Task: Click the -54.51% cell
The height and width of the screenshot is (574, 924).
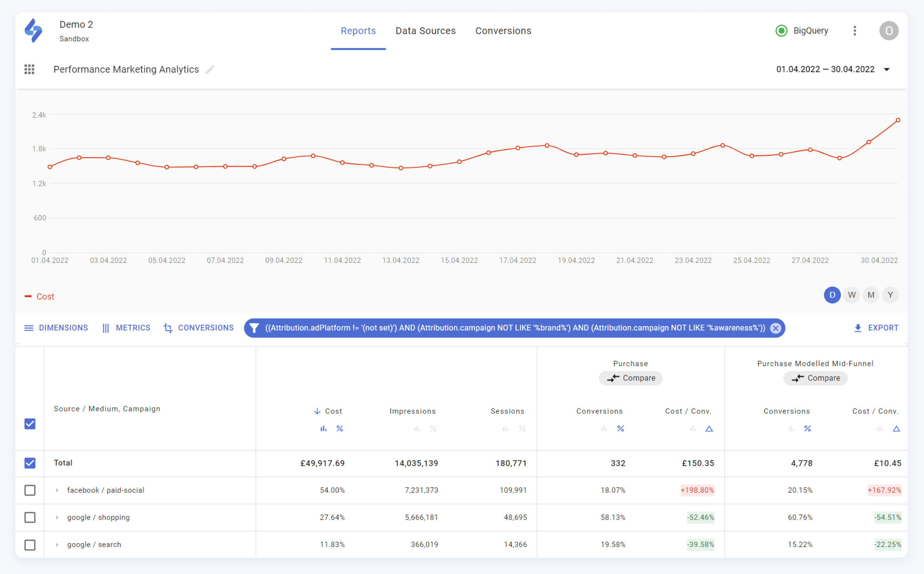Action: coord(888,517)
